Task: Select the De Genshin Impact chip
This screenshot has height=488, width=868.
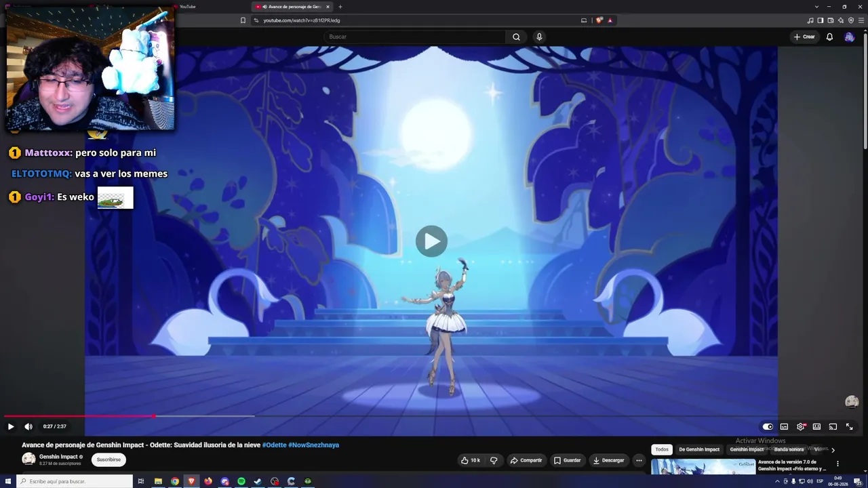Action: 699,449
